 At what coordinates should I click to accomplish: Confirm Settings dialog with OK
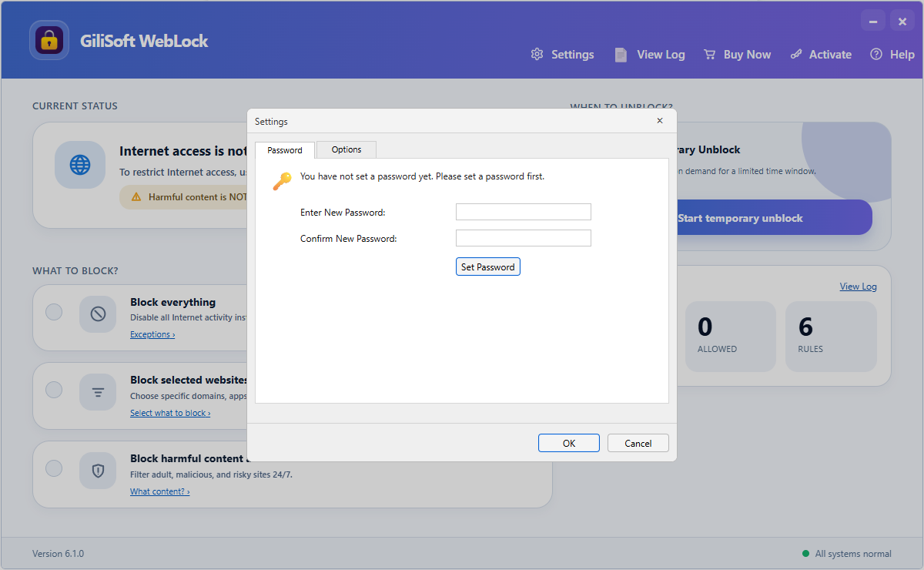tap(569, 443)
